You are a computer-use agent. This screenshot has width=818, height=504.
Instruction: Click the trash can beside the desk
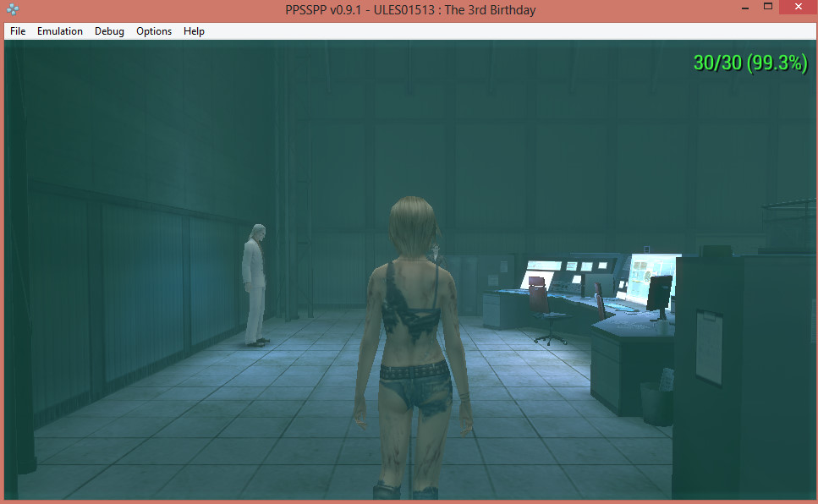pos(655,403)
